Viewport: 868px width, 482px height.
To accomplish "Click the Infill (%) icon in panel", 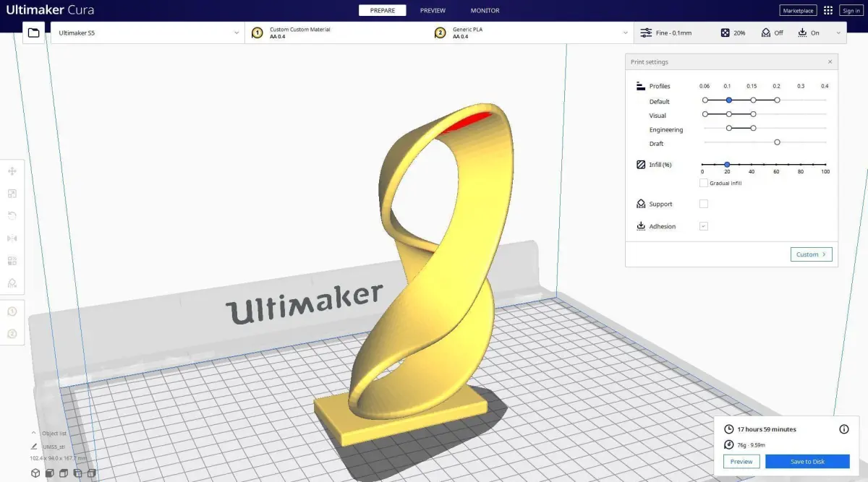I will pyautogui.click(x=641, y=165).
